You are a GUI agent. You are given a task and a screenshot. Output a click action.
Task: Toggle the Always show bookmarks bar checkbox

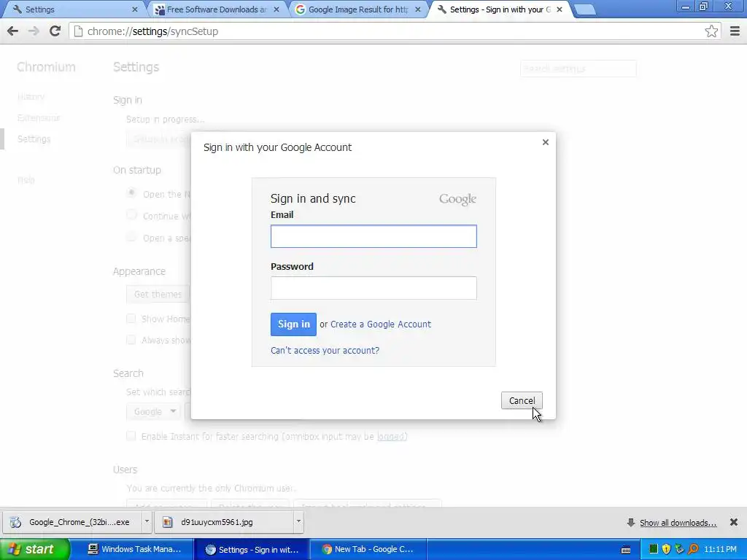click(131, 340)
